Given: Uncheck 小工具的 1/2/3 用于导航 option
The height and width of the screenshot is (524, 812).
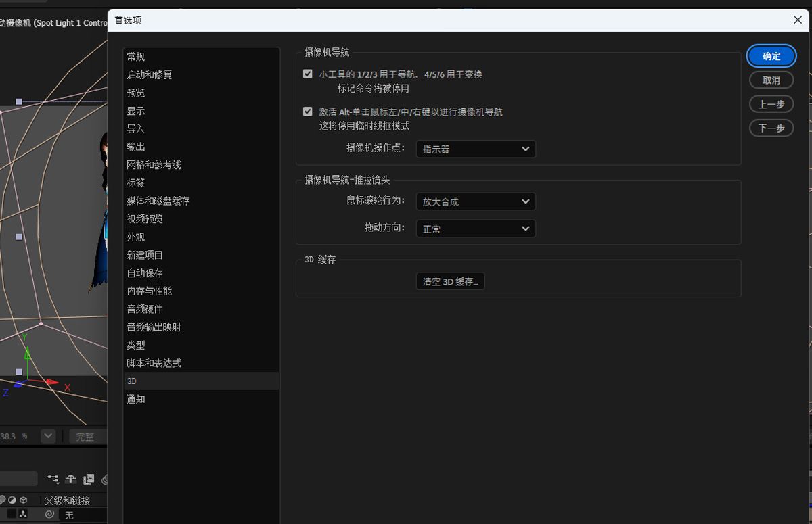Looking at the screenshot, I should point(308,74).
